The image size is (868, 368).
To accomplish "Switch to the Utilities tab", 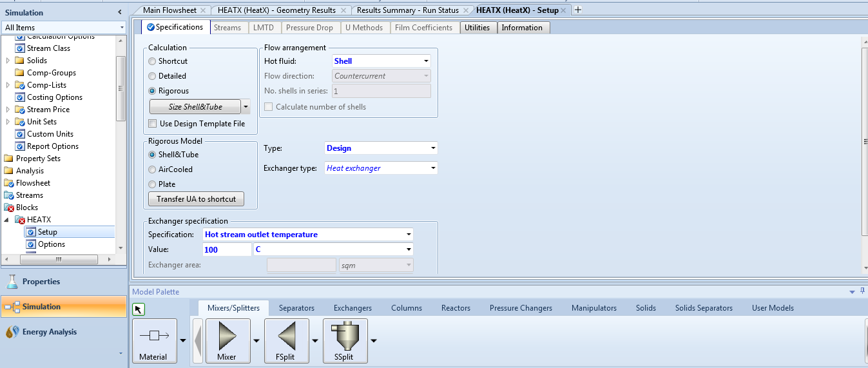I will [477, 28].
